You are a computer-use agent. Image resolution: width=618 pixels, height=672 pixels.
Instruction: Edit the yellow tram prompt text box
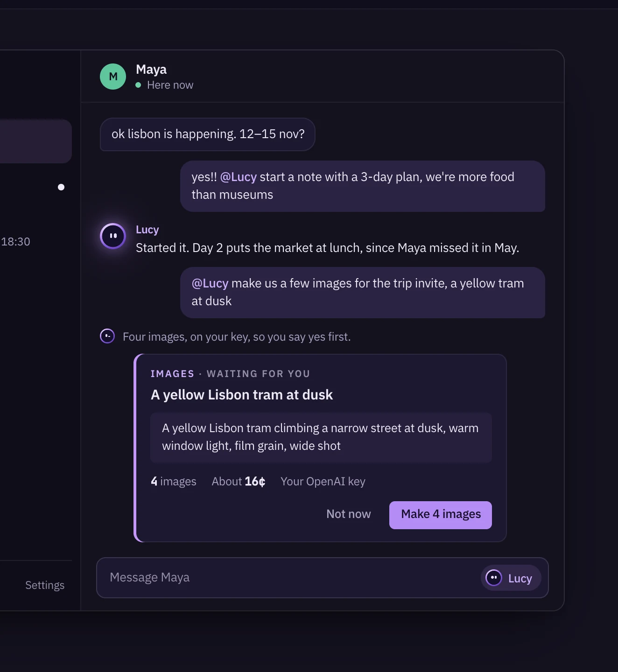coord(321,437)
